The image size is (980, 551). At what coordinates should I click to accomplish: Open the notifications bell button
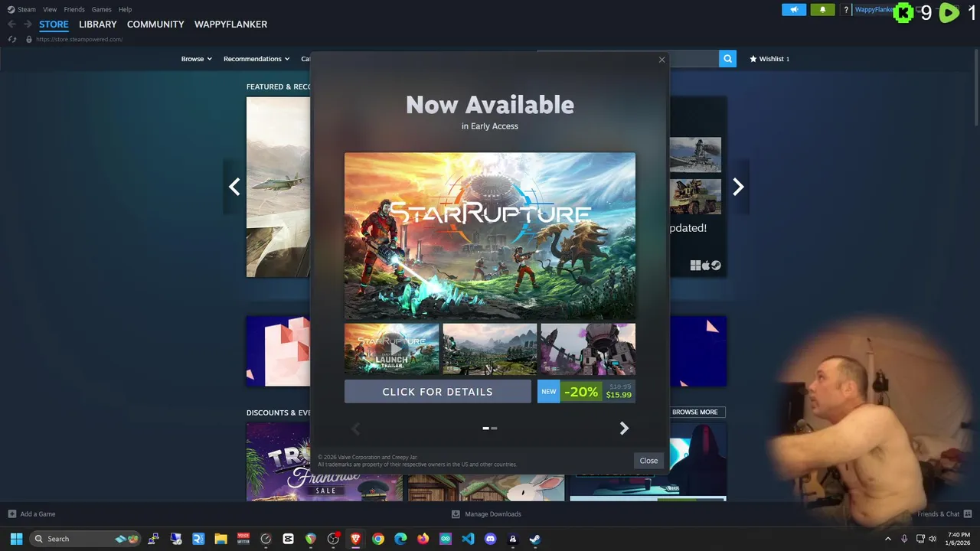coord(822,10)
